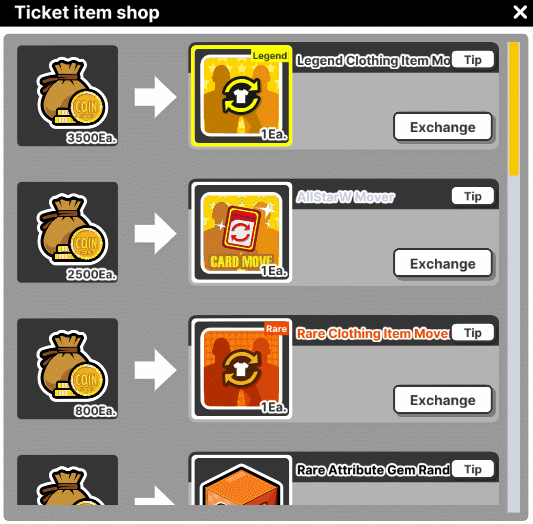Exchange coins for Legend Clothing Item Mover
Viewport: 533px width, 524px height.
click(x=443, y=127)
